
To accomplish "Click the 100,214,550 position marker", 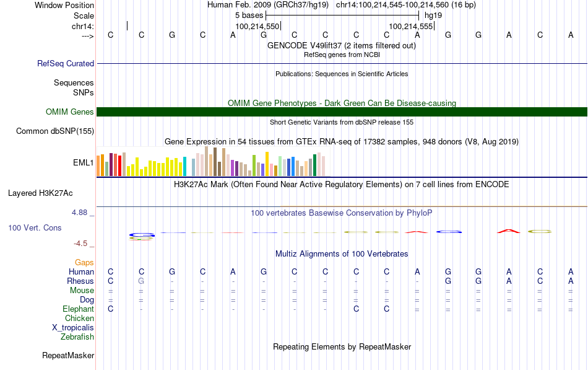I will pyautogui.click(x=257, y=26).
